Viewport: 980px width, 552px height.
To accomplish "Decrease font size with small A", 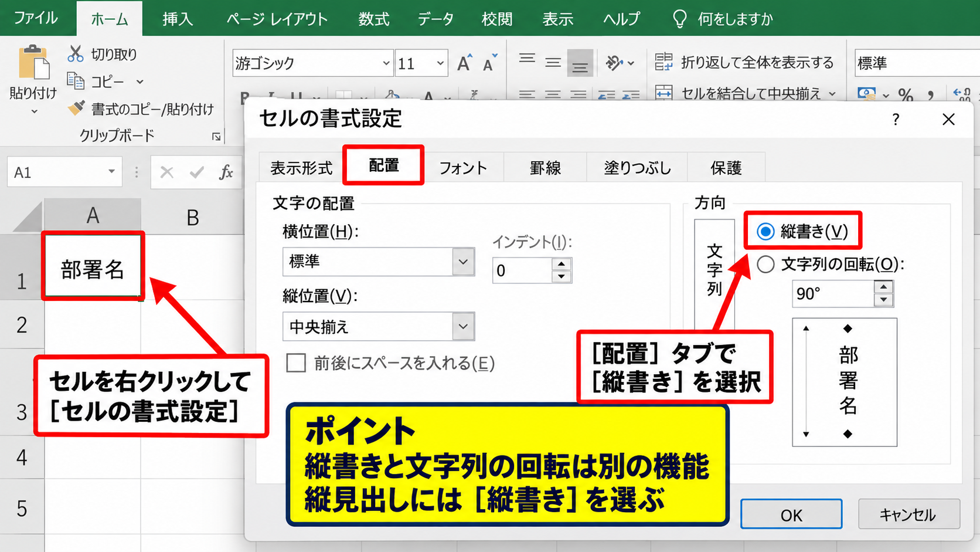I will tap(490, 63).
